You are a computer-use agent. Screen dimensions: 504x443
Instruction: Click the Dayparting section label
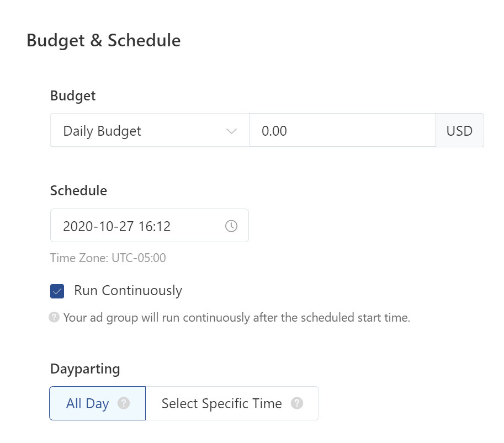click(85, 369)
